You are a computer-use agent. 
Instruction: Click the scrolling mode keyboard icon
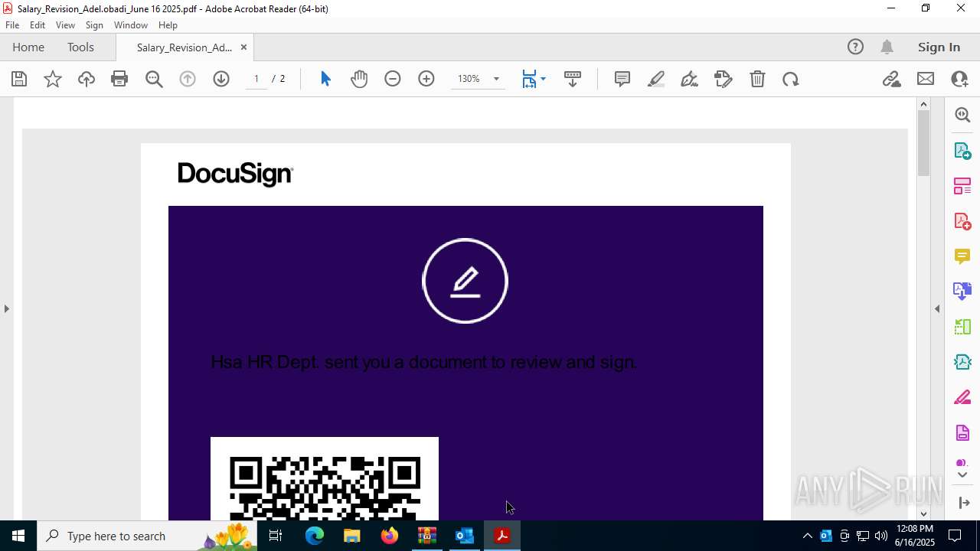coord(573,79)
